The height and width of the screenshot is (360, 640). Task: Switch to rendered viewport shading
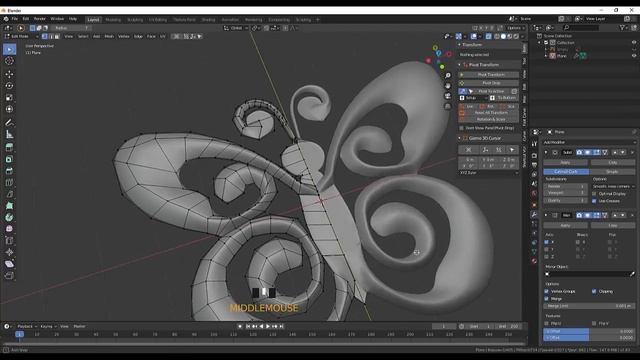516,36
